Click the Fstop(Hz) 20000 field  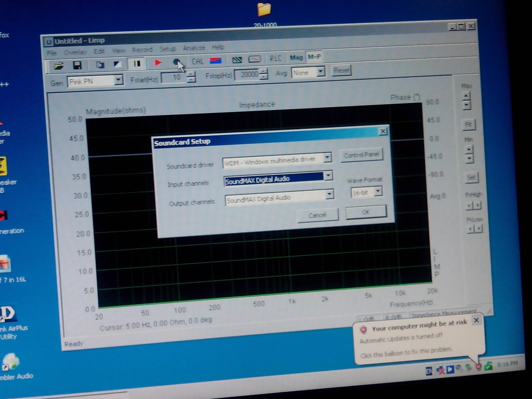tap(247, 75)
